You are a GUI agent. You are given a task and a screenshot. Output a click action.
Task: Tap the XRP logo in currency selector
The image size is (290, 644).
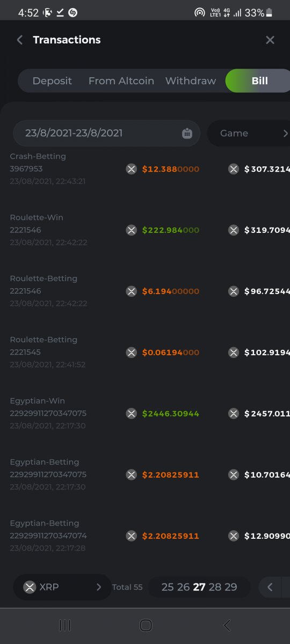(x=30, y=587)
